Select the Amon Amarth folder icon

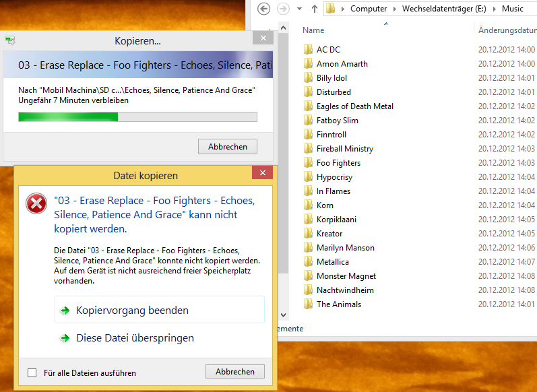(308, 63)
